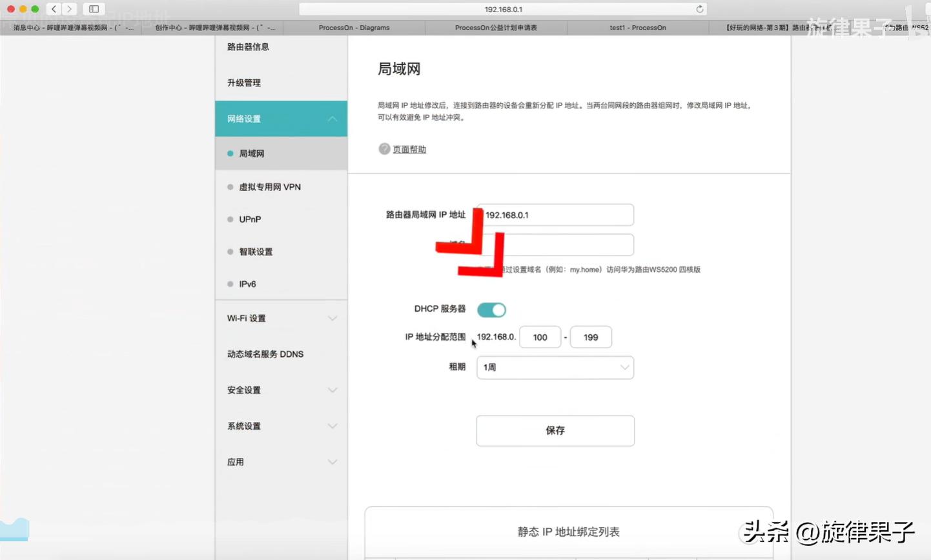Click the reload page icon in address bar
This screenshot has width=931, height=560.
tap(699, 9)
